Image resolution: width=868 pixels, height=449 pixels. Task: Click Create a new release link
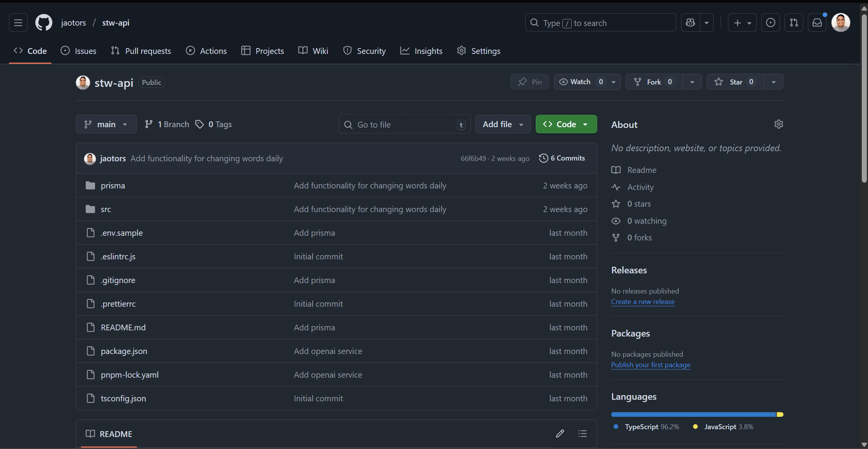pos(643,302)
